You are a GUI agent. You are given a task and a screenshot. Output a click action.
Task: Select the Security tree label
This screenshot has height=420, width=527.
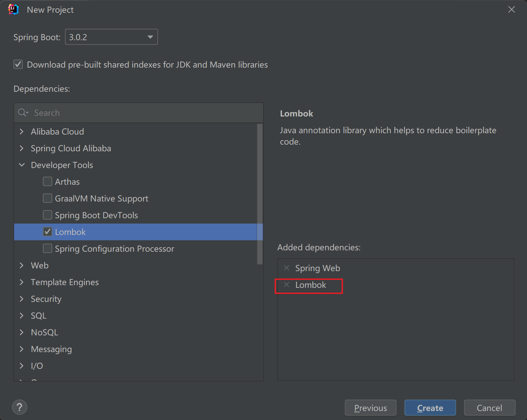coord(46,299)
